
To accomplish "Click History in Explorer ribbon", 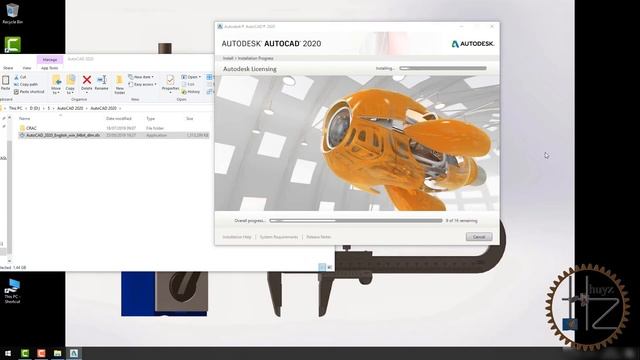I will (x=191, y=92).
